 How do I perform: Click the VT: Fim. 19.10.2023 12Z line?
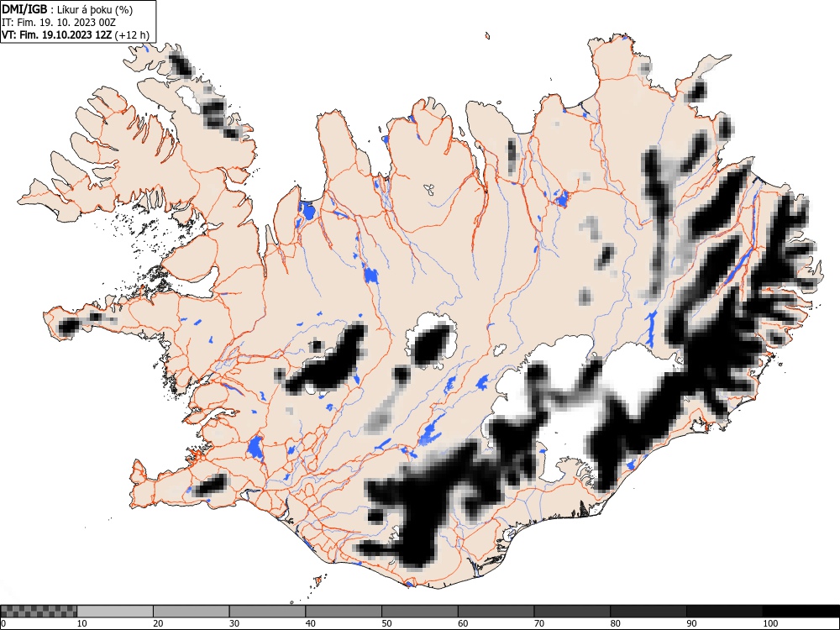tap(56, 34)
